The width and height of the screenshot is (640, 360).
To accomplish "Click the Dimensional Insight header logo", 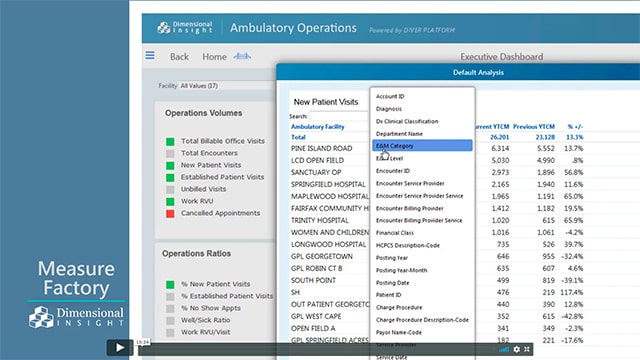I will (185, 27).
